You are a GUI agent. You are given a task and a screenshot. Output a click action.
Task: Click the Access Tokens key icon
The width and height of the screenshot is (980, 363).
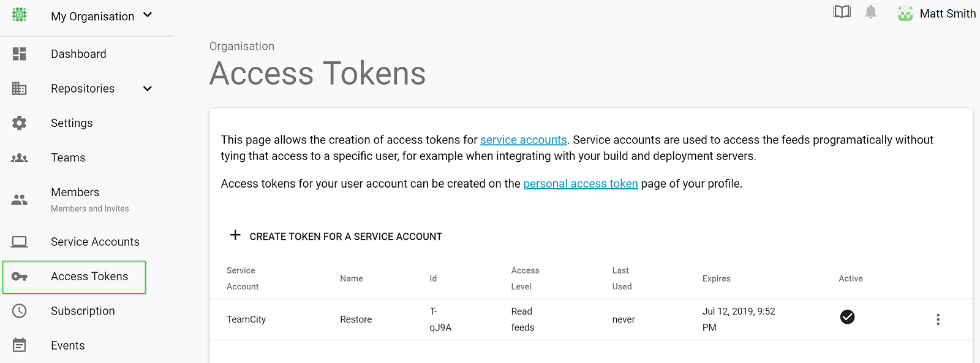[19, 277]
